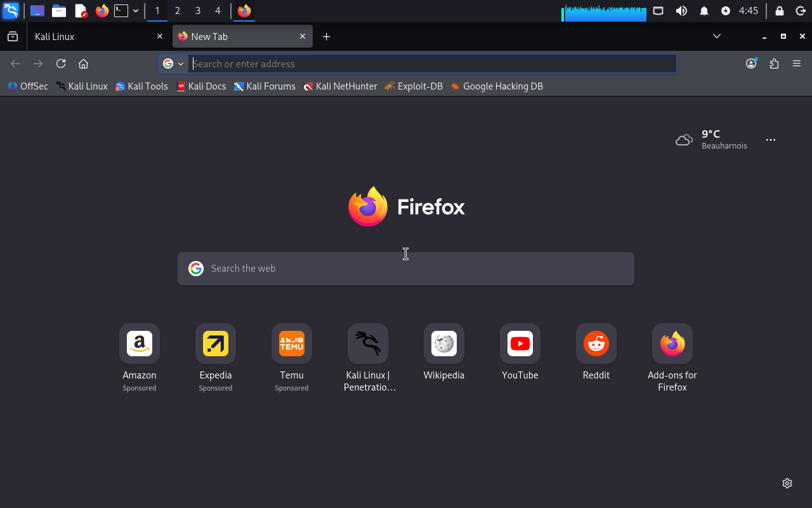
Task: Expand the list all tabs chevron
Action: pyautogui.click(x=717, y=36)
